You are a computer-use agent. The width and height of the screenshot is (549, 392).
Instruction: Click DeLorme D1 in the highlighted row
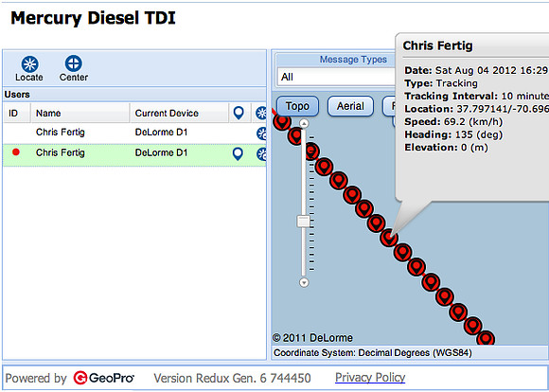(x=162, y=153)
